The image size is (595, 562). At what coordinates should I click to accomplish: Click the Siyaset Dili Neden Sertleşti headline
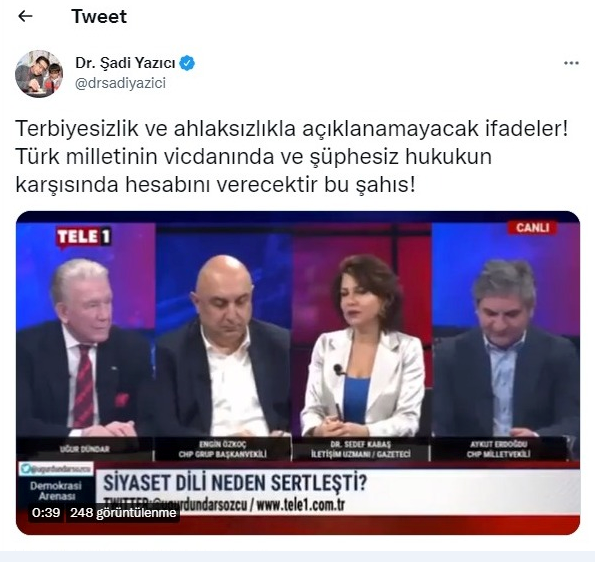tap(235, 483)
